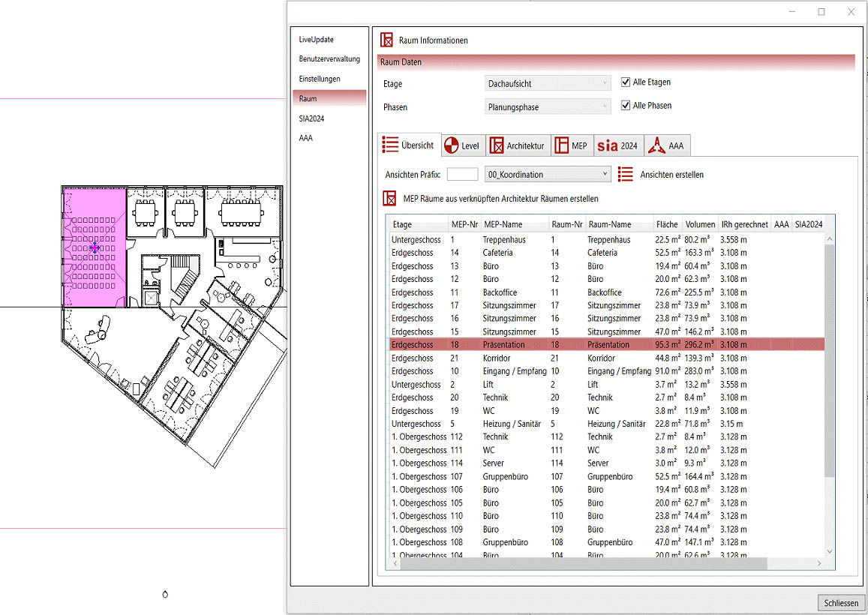Toggle the Alle Phasen checkbox

(626, 106)
